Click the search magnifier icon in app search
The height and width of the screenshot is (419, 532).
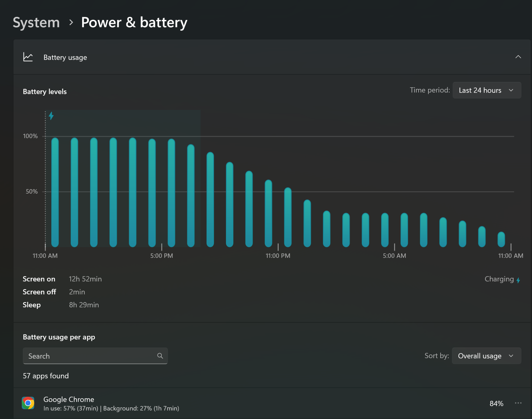point(160,356)
